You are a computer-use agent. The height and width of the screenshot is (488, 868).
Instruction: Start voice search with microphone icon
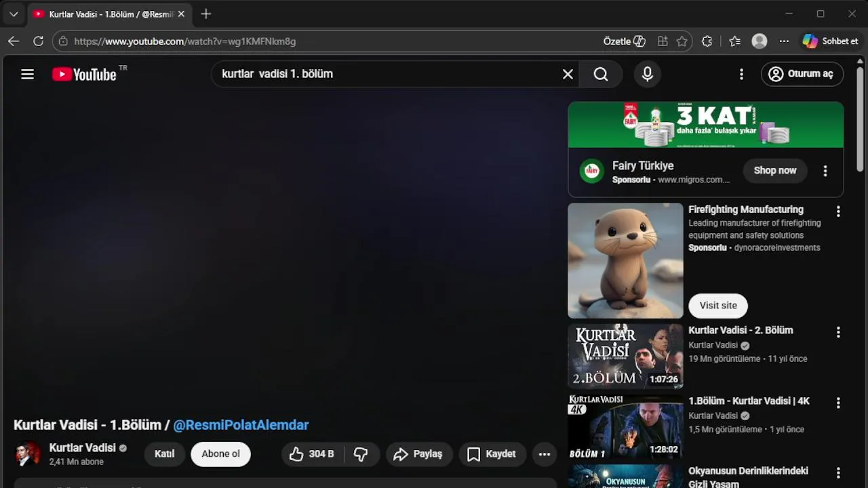click(648, 75)
